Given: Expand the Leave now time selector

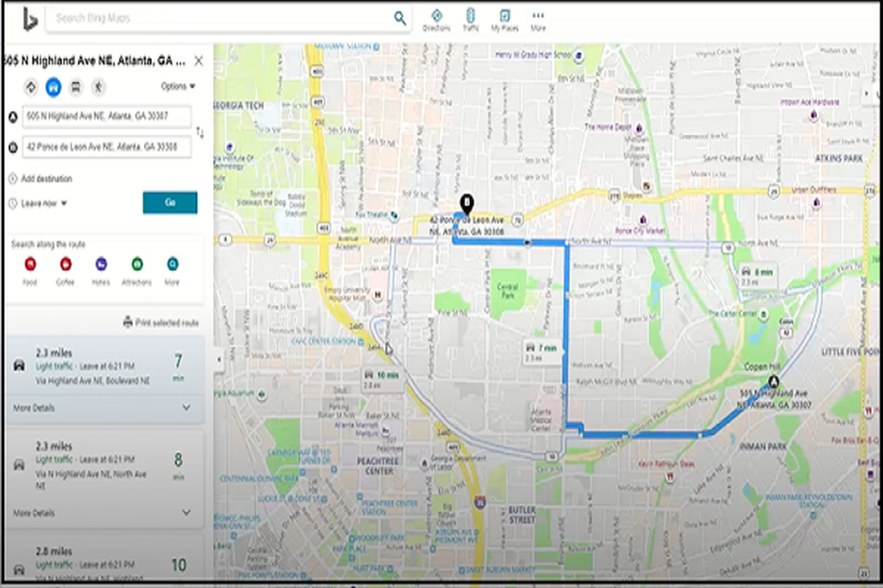Looking at the screenshot, I should [x=44, y=202].
